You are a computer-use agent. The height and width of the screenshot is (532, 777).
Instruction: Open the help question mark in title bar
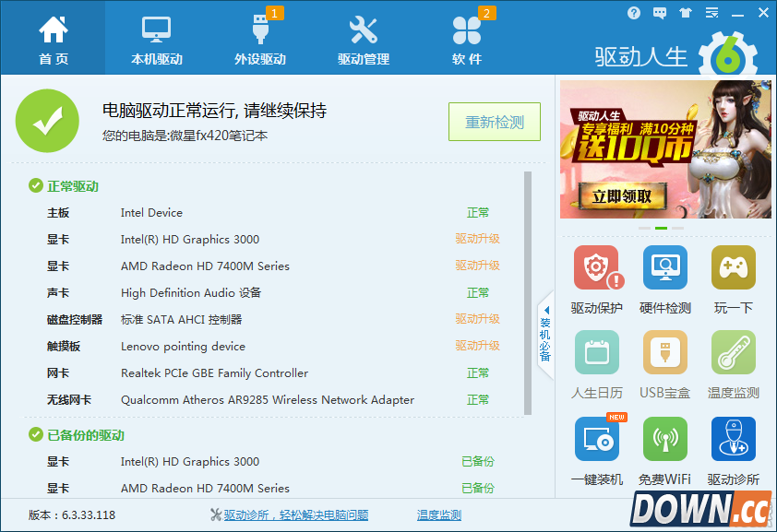[x=633, y=13]
